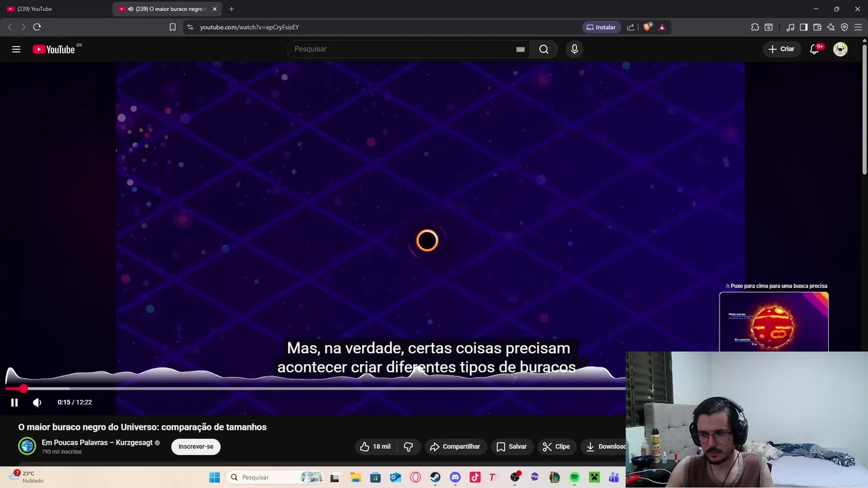
Task: Click the address bar URL
Action: pos(250,27)
